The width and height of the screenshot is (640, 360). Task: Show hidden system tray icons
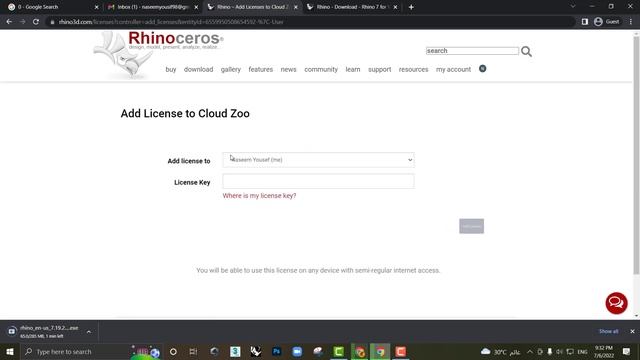click(x=530, y=351)
